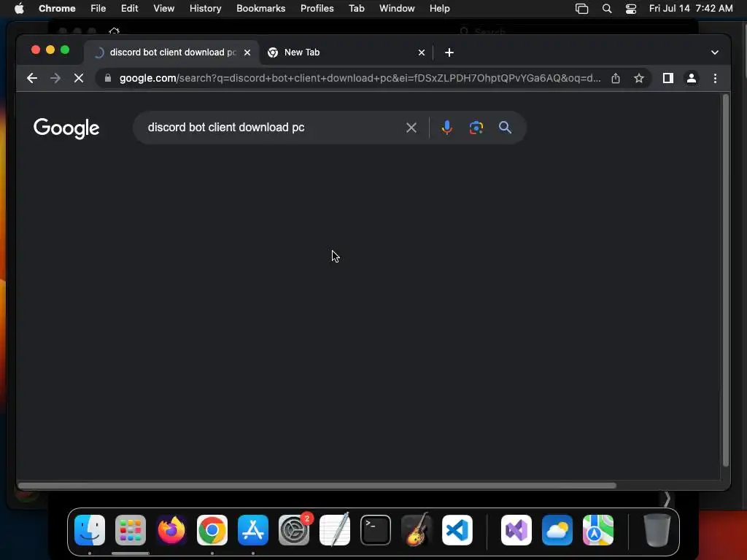
Task: Click the horizontal page scrollbar
Action: click(x=317, y=486)
